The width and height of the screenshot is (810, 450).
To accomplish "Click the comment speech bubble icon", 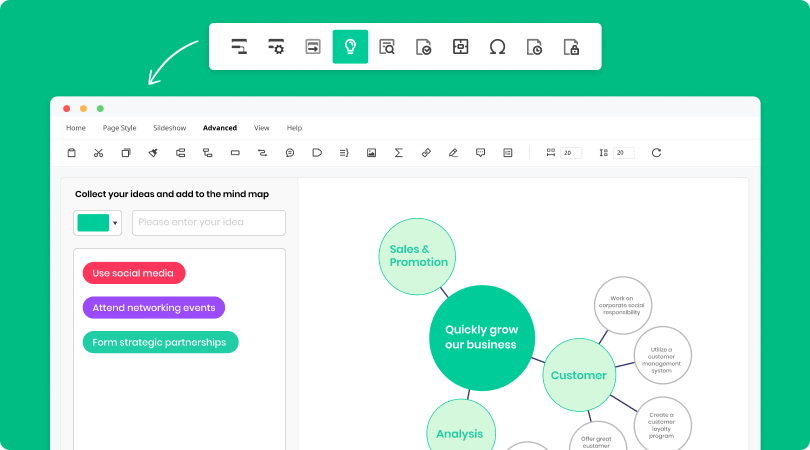I will [x=289, y=153].
